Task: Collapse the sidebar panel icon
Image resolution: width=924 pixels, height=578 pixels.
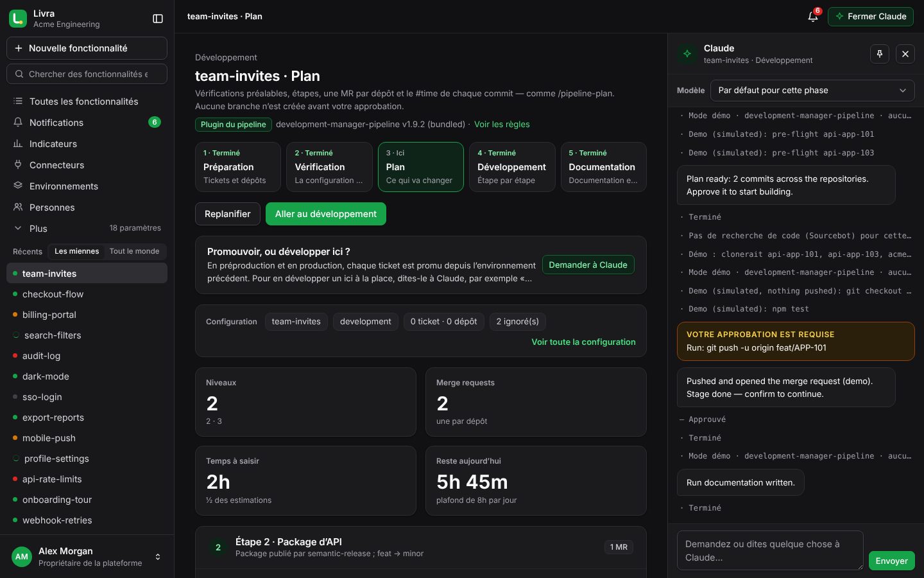Action: [158, 19]
